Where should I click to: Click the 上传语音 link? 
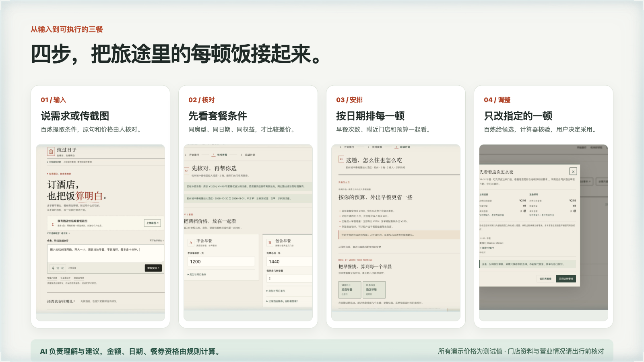(x=72, y=268)
